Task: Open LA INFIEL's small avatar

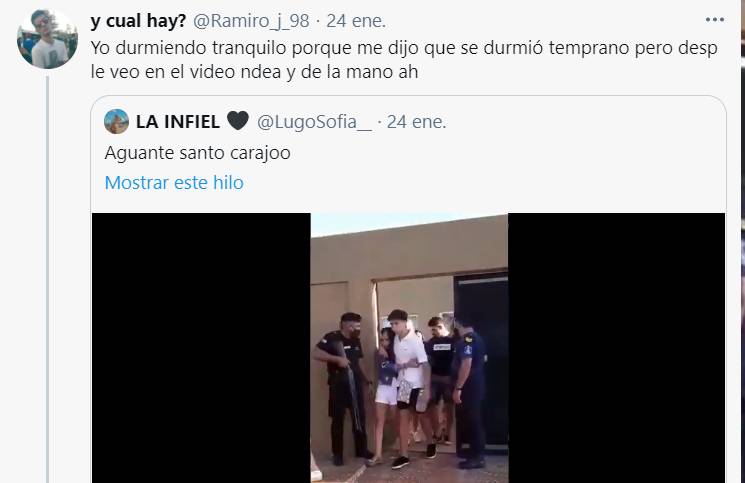Action: click(116, 122)
